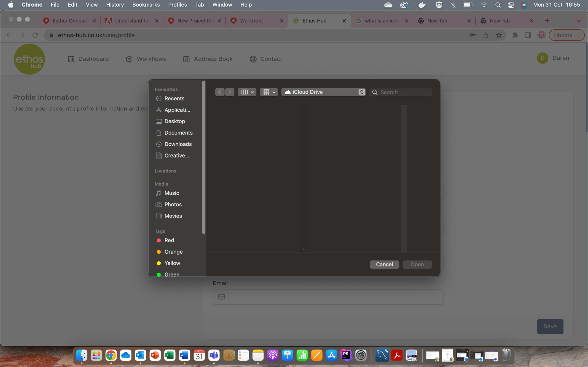588x367 pixels.
Task: Click the email envelope icon beside the field
Action: coord(221,297)
